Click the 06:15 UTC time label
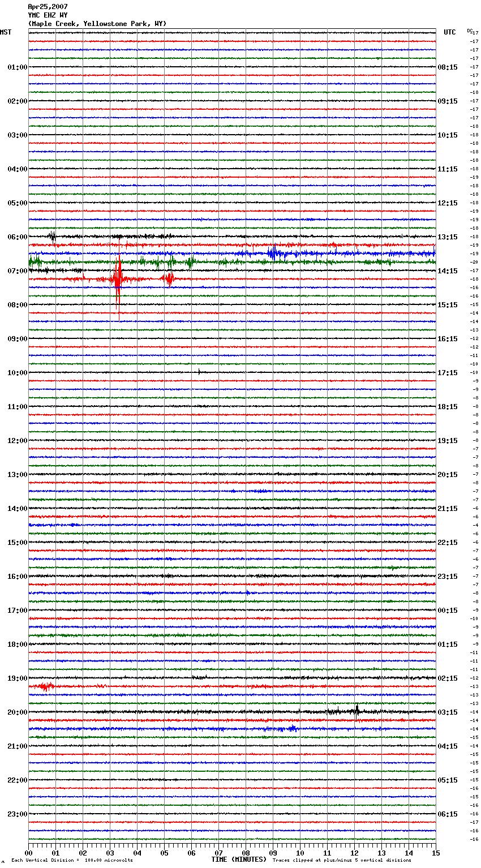The width and height of the screenshot is (481, 868). coord(448,814)
